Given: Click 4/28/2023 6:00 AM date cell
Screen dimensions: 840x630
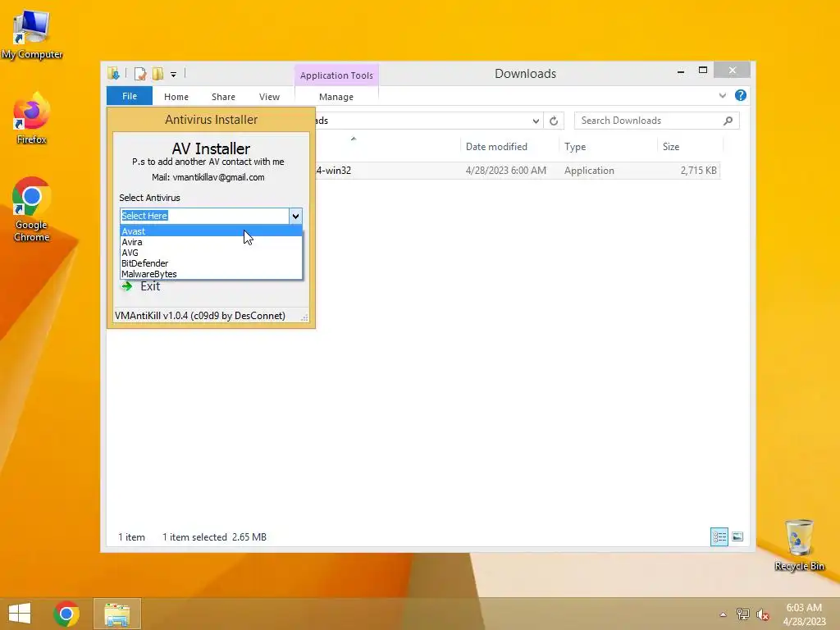Looking at the screenshot, I should coord(505,171).
